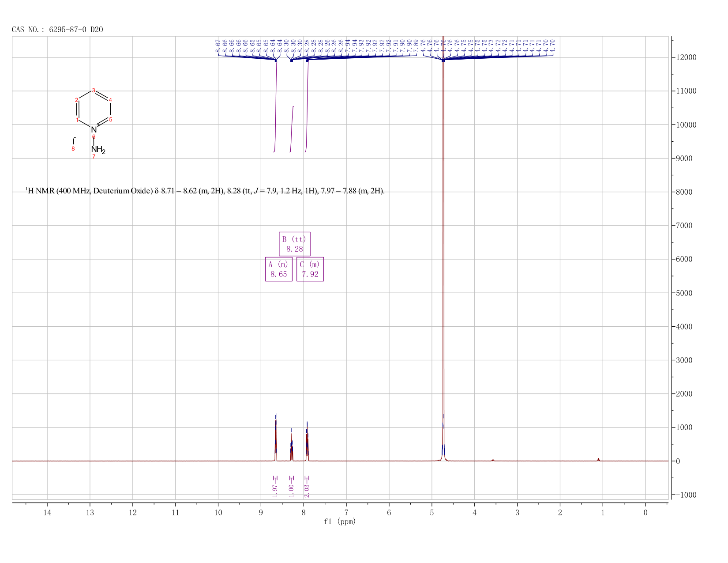Select the CAS NO. 6295-87-0 D2O title
The width and height of the screenshot is (728, 563).
coord(57,30)
